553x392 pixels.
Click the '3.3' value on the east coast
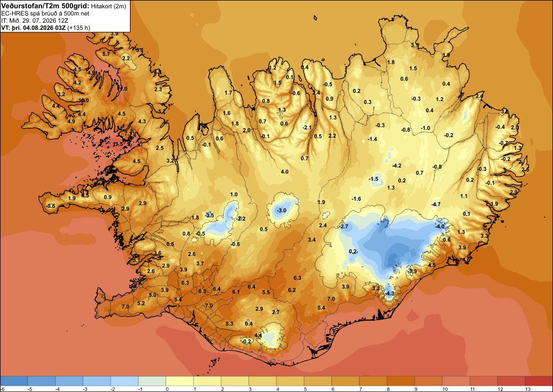tap(484, 236)
